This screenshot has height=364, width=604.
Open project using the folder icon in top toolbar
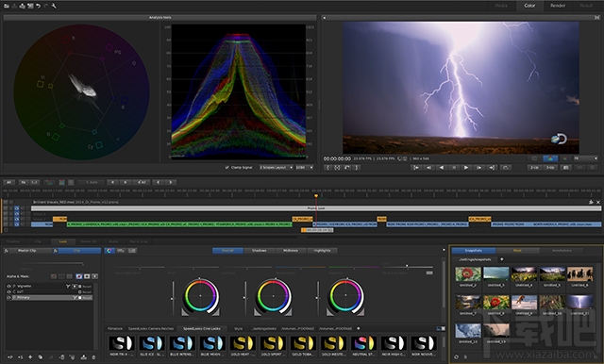[x=7, y=6]
